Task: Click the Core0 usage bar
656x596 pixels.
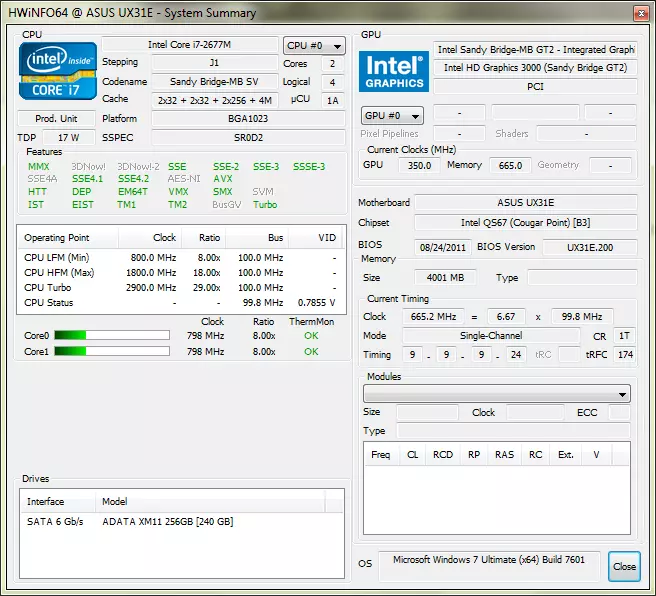Action: (112, 335)
